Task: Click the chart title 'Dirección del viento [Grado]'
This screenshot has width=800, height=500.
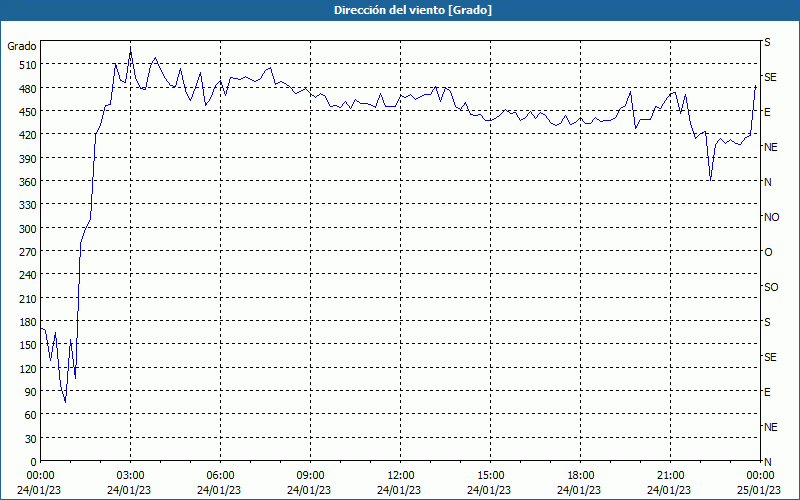Action: (413, 10)
